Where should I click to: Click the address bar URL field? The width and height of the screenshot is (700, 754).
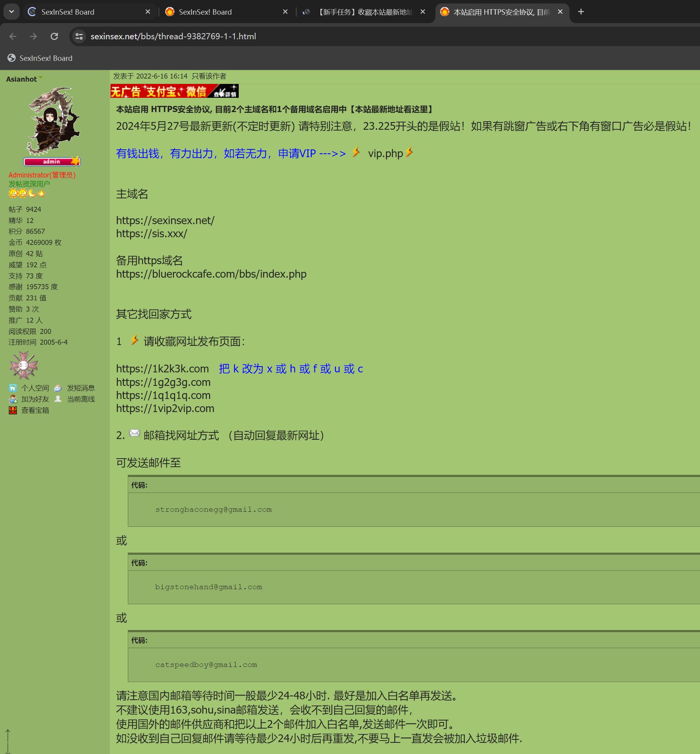point(385,36)
